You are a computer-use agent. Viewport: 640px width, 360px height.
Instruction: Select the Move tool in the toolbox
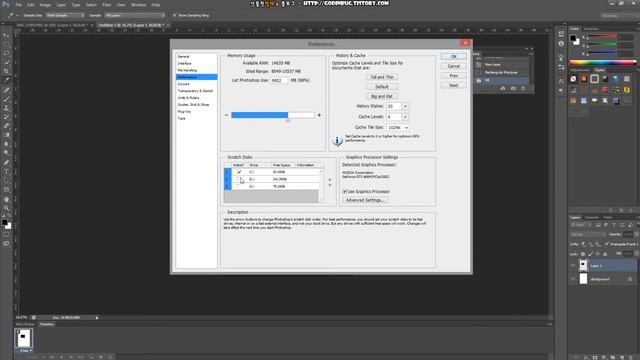(6, 36)
